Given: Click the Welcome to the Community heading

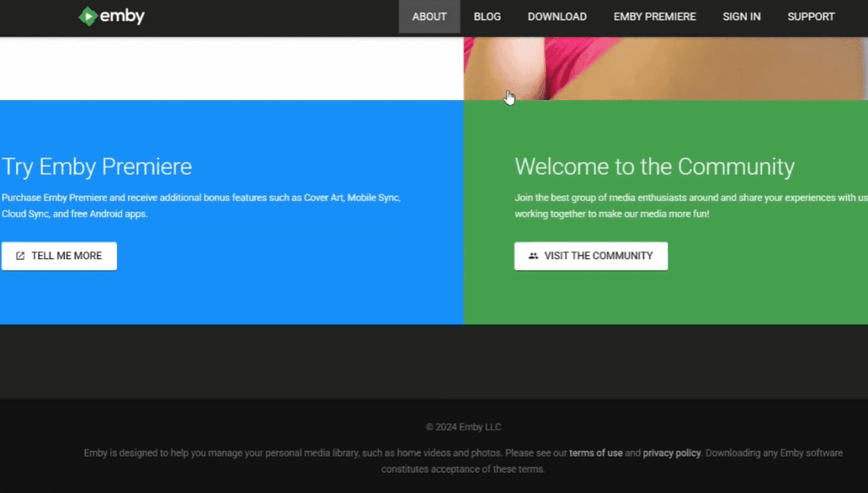Looking at the screenshot, I should coord(654,167).
